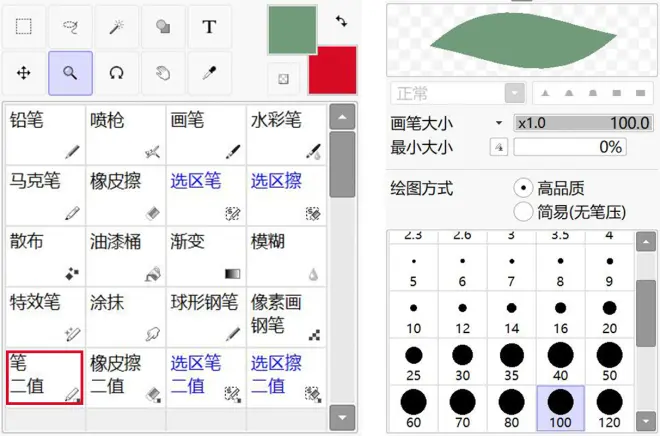Choose the 散布 scatter brush
660x436 pixels.
pyautogui.click(x=45, y=256)
